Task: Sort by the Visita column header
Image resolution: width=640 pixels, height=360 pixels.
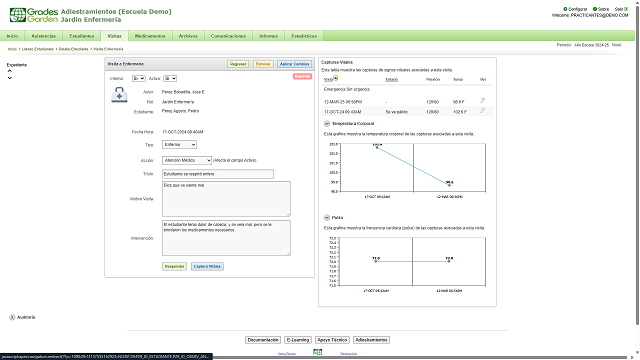Action: point(328,80)
